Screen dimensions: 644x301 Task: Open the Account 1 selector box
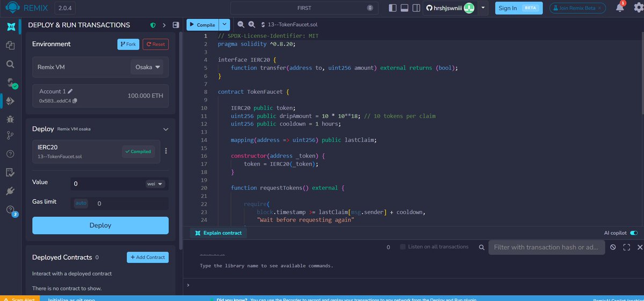[x=100, y=96]
